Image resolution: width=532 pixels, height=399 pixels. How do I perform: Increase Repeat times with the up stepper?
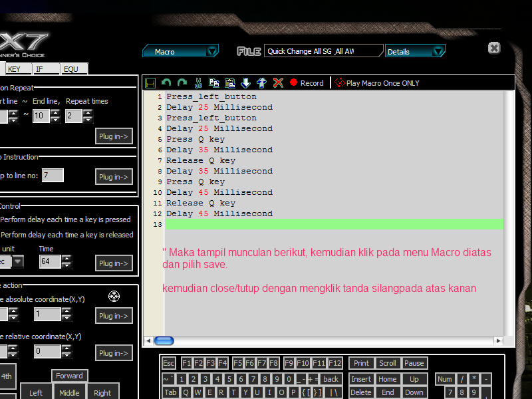pos(88,113)
